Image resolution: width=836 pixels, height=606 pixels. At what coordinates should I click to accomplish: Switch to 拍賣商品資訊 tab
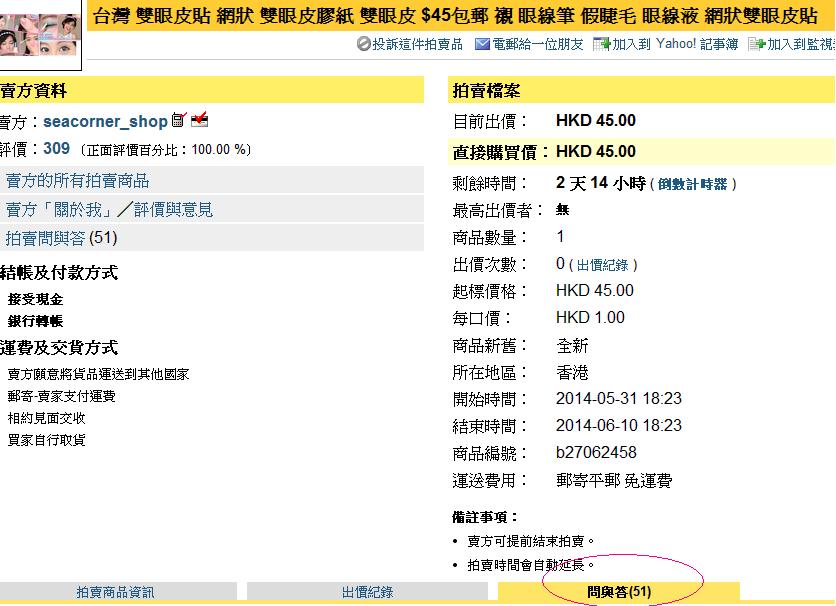click(x=115, y=592)
